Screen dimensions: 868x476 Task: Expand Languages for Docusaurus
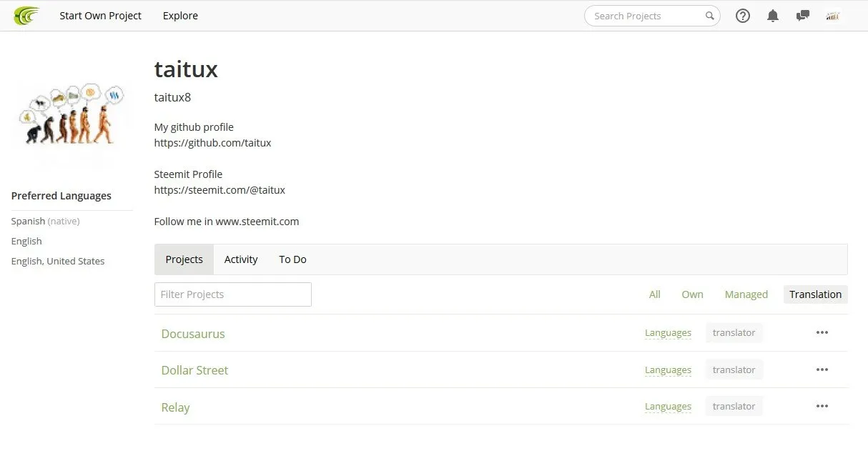tap(668, 333)
